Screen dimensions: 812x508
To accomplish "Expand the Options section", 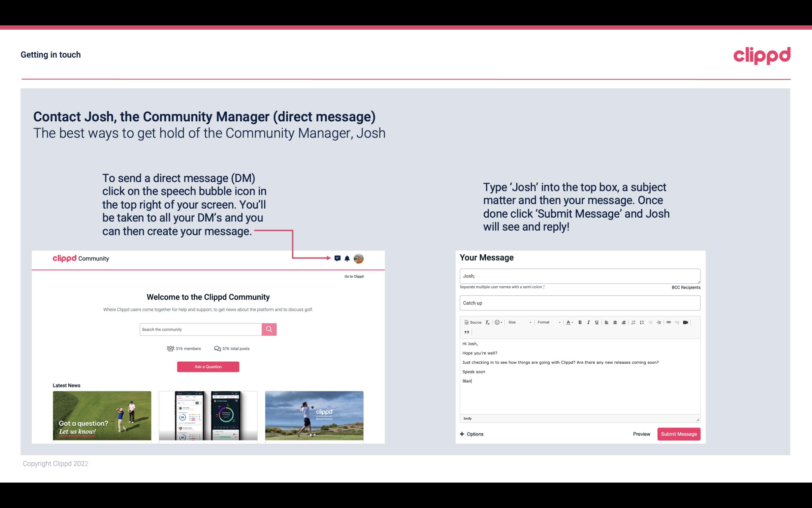I will click(x=471, y=434).
